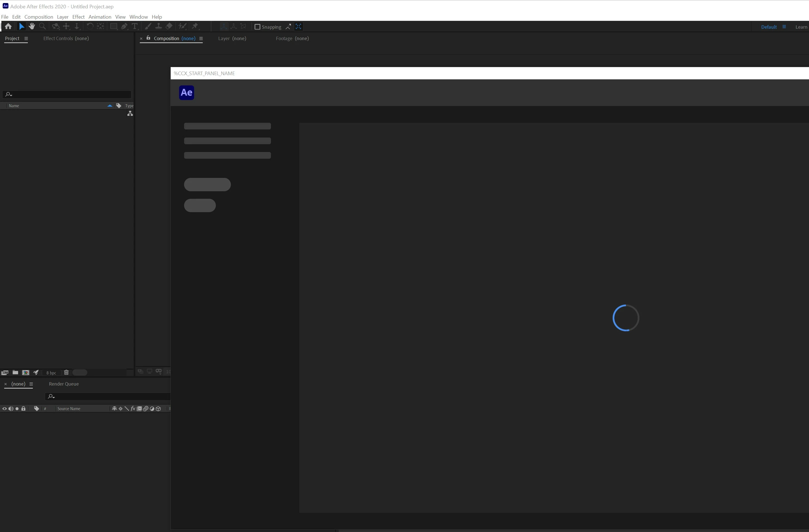Toggle the Composition viewer lock icon
The width and height of the screenshot is (809, 532).
coord(148,38)
